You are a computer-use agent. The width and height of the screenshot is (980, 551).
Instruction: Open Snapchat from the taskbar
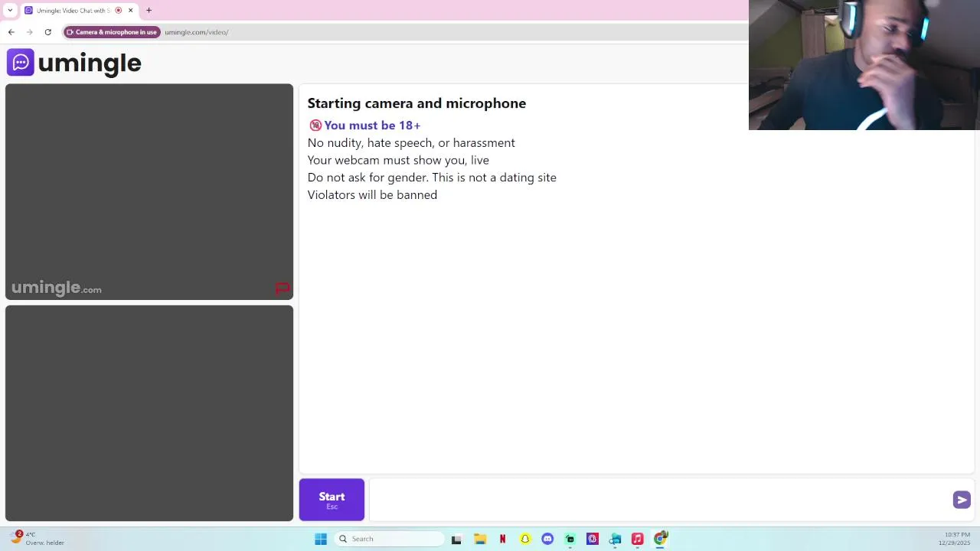pos(525,539)
